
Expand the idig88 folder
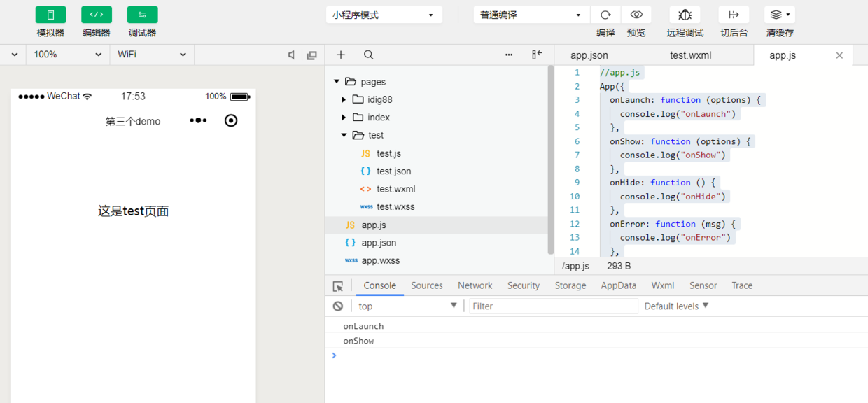point(344,99)
